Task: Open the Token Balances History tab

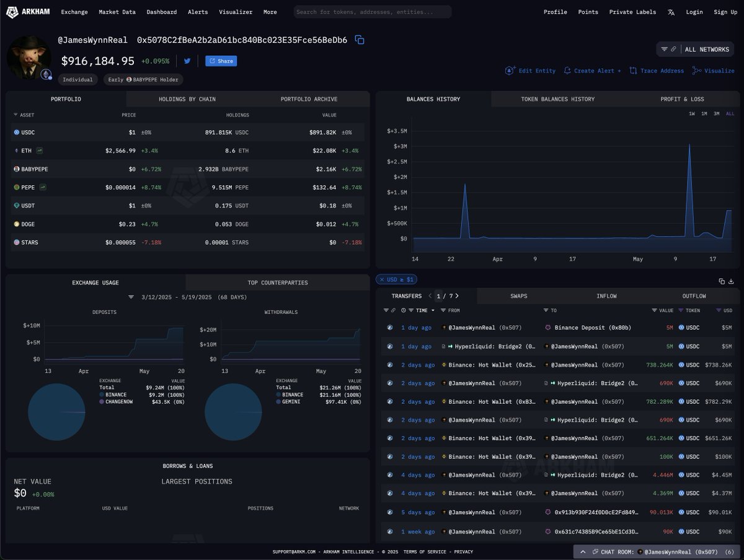Action: pos(557,99)
